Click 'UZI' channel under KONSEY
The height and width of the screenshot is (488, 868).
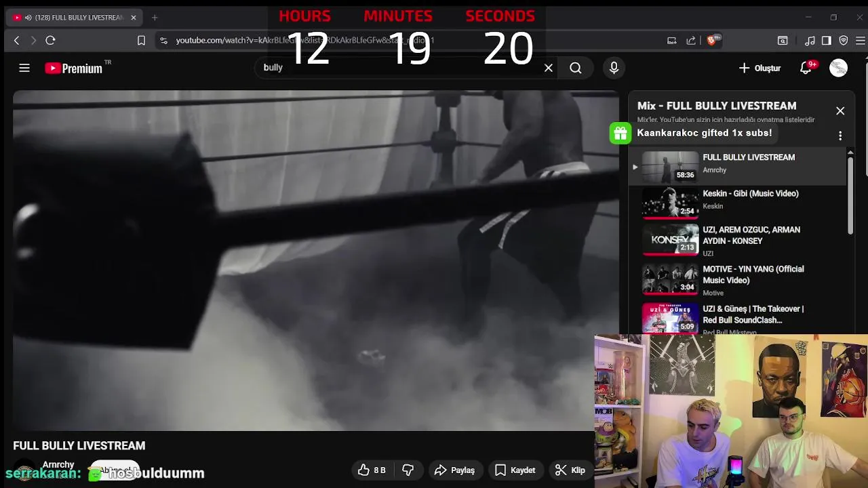tap(708, 253)
